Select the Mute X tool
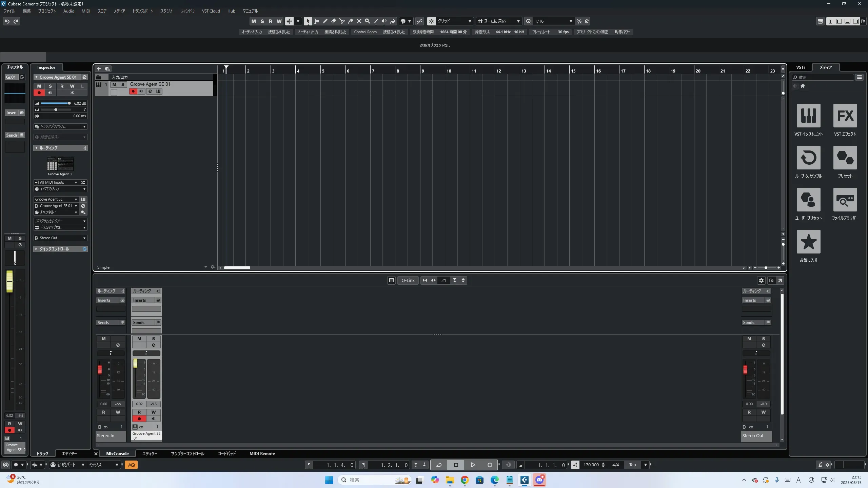868x488 pixels. 359,21
